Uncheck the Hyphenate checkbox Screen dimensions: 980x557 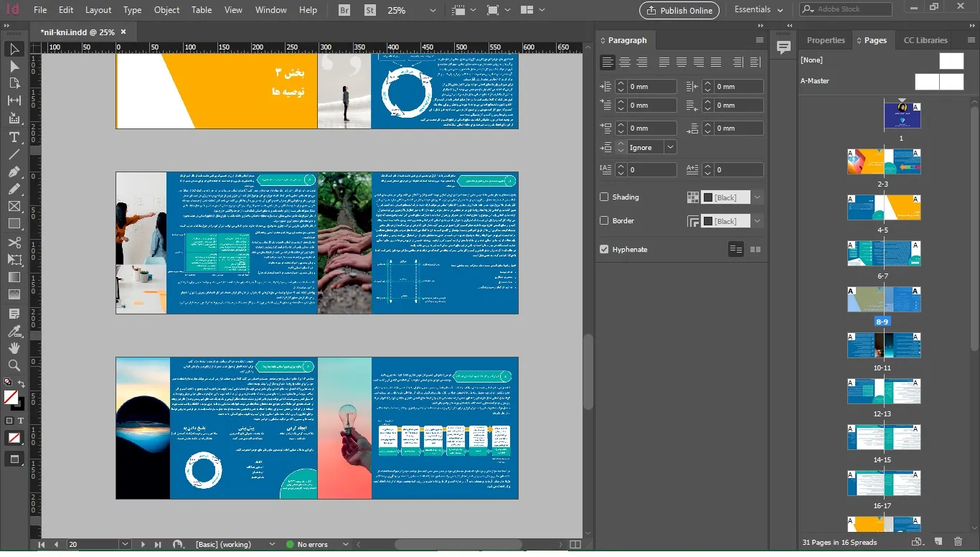click(x=604, y=249)
